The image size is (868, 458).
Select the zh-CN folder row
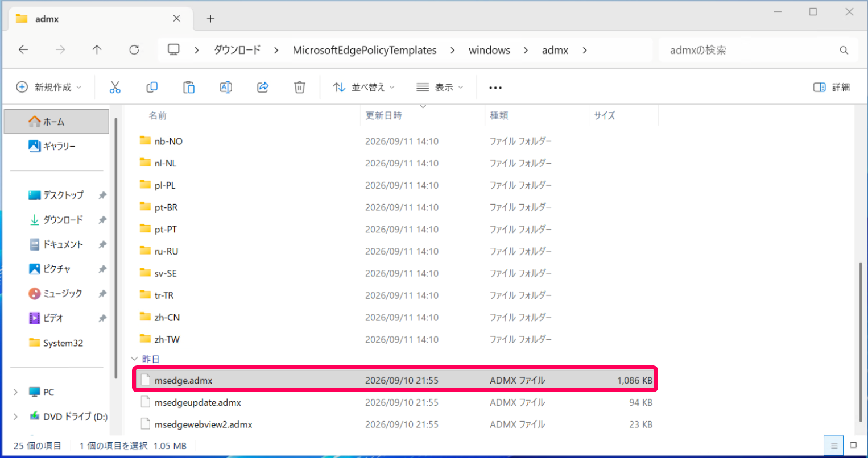(396, 317)
